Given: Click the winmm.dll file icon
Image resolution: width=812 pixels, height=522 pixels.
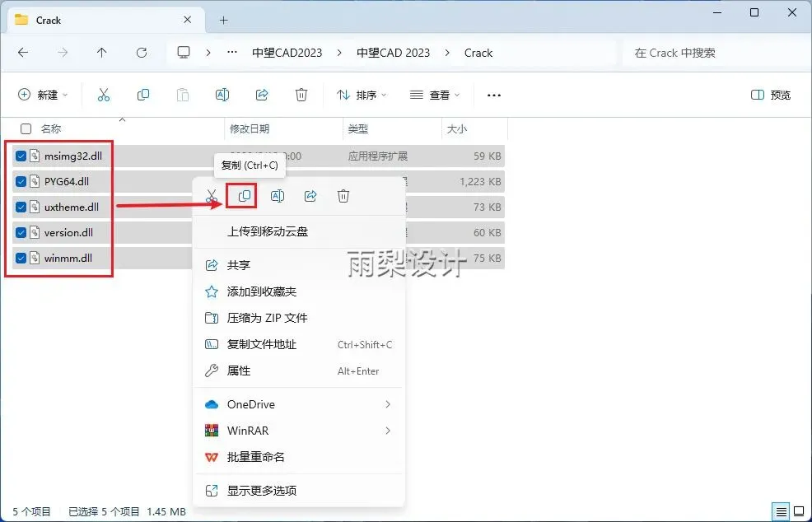Looking at the screenshot, I should [x=35, y=258].
